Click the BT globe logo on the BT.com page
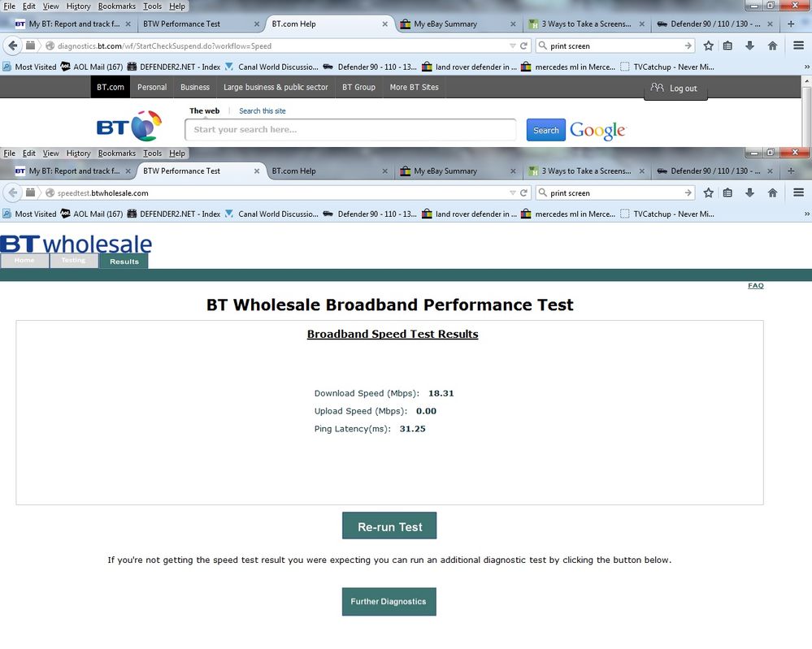812x649 pixels. coord(129,126)
